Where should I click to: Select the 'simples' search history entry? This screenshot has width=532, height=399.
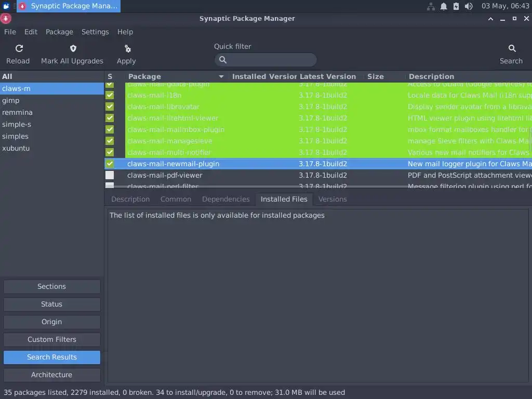tap(51, 137)
